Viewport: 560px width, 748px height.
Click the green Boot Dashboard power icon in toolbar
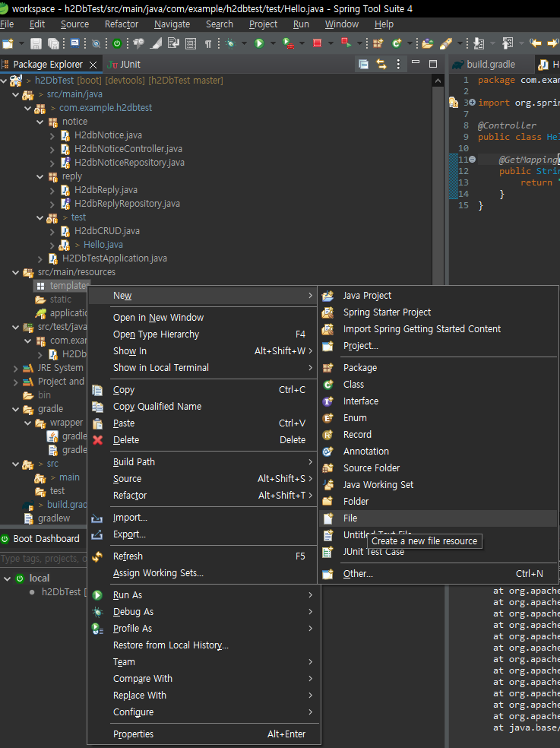(x=117, y=44)
